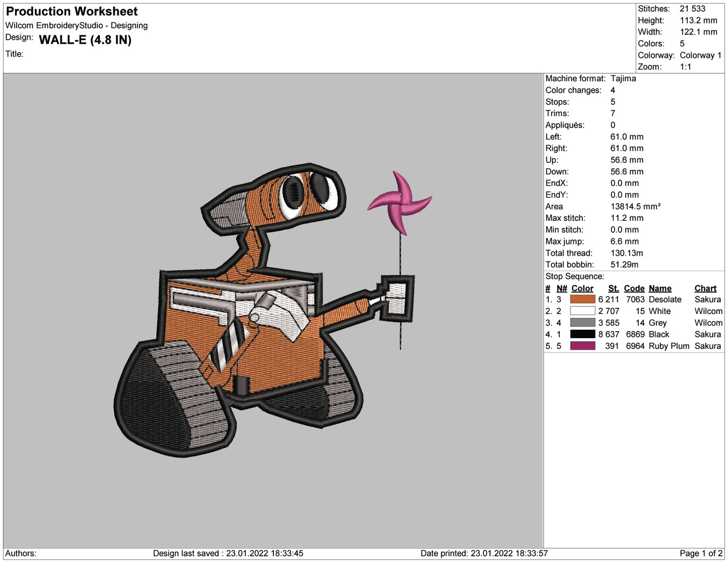Click the Zoom 1:1 value
728x563 pixels.
point(686,67)
